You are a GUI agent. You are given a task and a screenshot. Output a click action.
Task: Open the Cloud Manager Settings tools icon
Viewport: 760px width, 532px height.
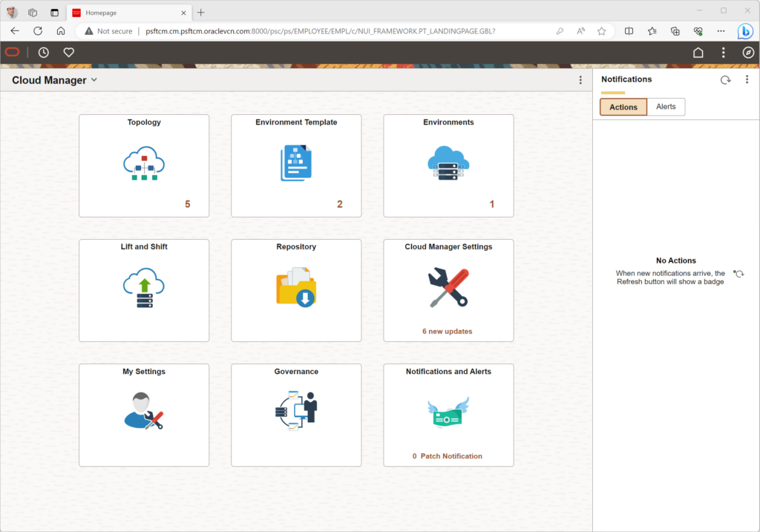point(448,287)
